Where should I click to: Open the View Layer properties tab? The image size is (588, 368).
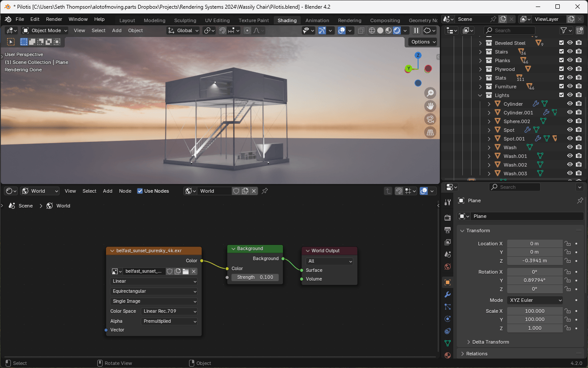(448, 242)
